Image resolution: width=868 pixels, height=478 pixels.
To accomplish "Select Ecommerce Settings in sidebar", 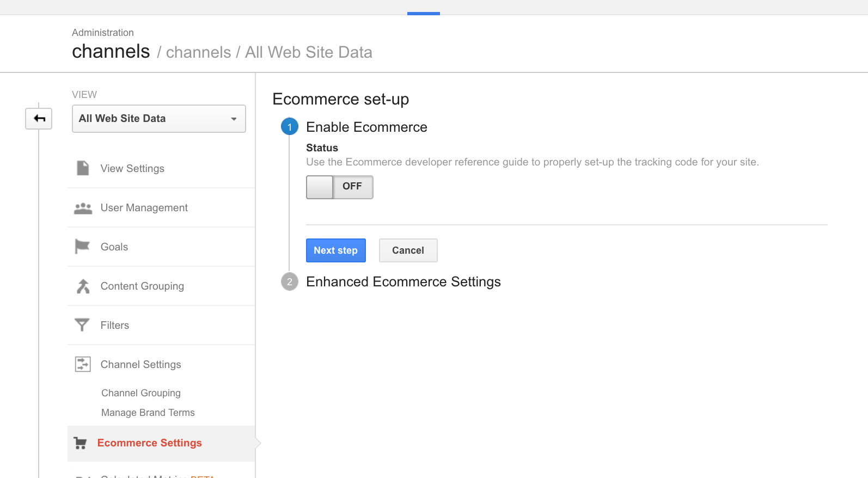I will coord(161,444).
